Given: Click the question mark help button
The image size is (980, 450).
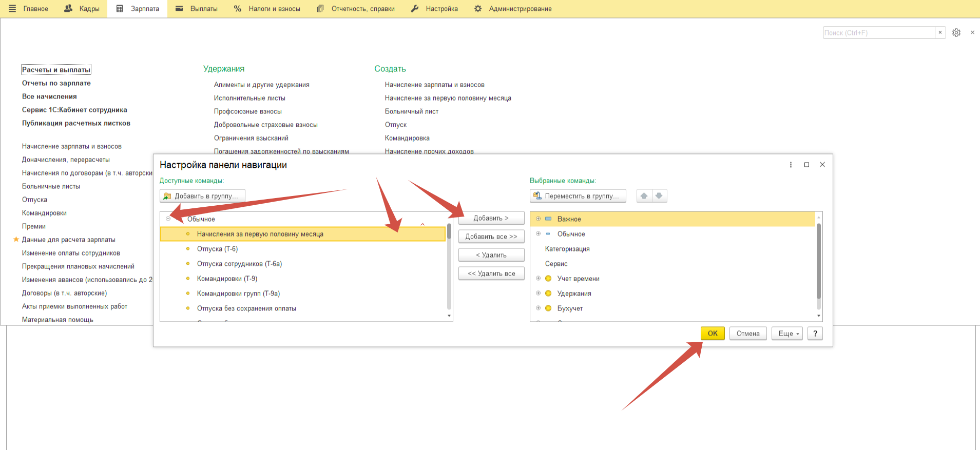Looking at the screenshot, I should 815,334.
